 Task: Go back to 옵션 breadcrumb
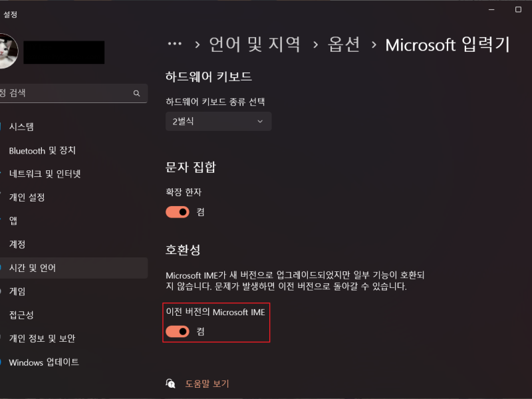click(x=344, y=45)
